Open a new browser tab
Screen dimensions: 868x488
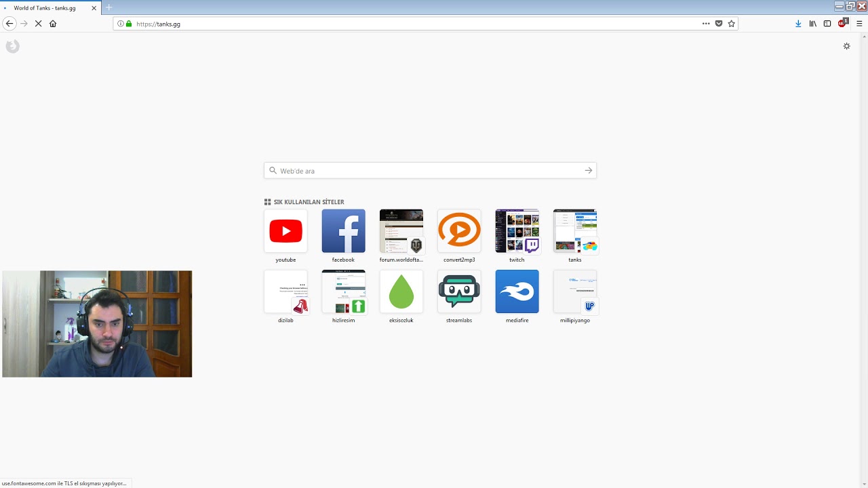tap(108, 7)
